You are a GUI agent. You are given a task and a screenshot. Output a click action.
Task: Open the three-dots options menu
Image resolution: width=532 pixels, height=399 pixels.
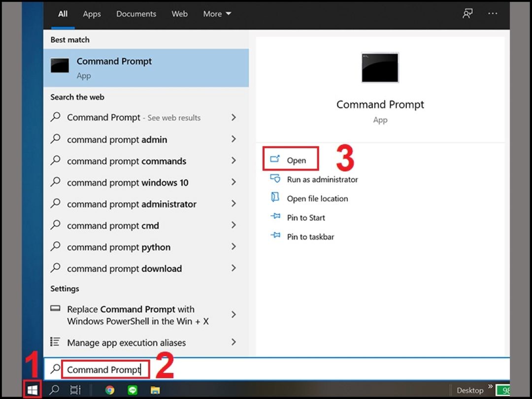coord(493,14)
